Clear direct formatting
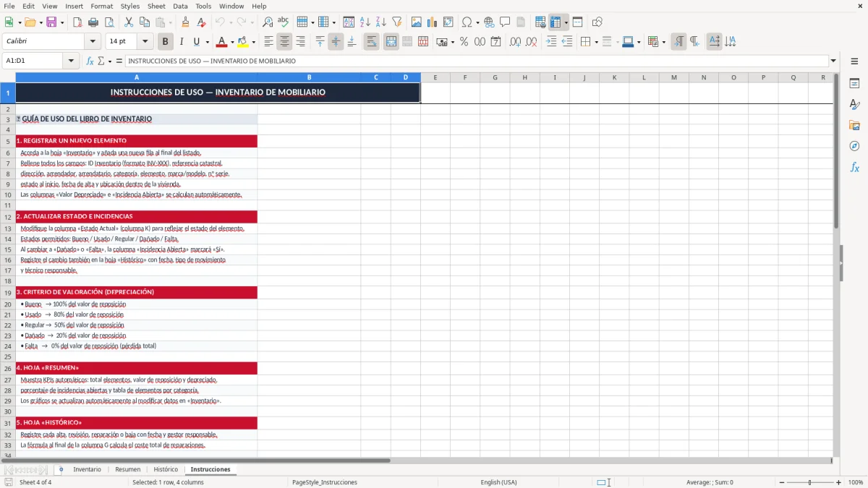Screen dimensions: 868x488 tap(201, 22)
